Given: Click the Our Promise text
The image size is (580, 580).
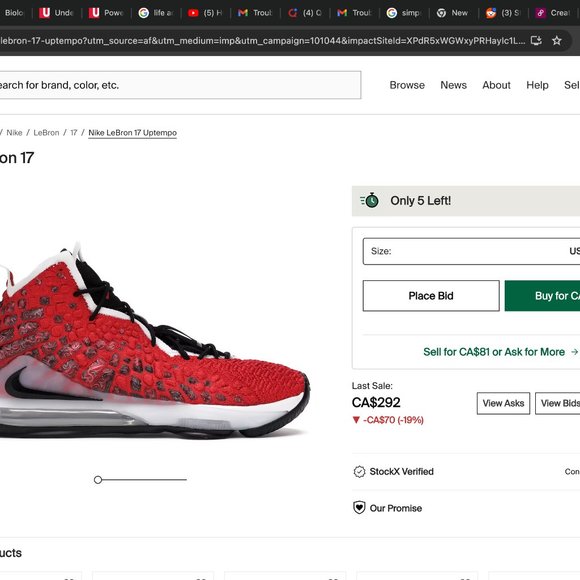Looking at the screenshot, I should 396,508.
